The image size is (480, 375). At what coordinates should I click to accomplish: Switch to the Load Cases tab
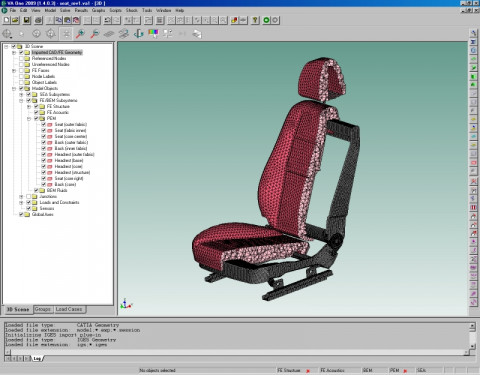pos(69,309)
